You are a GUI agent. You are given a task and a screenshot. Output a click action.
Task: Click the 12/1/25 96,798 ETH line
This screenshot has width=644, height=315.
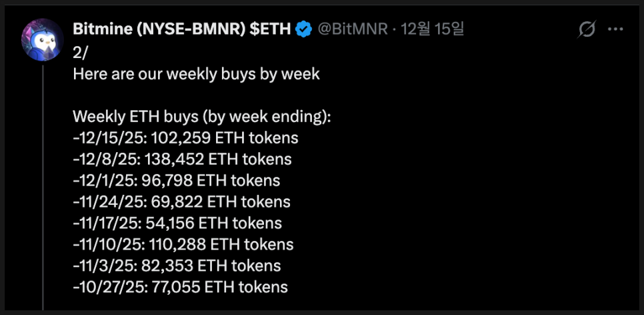tap(176, 181)
